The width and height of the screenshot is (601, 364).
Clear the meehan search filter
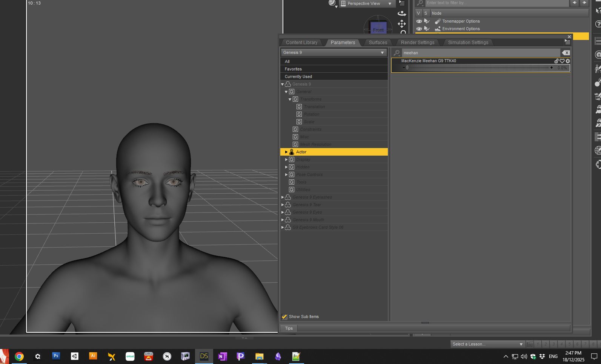tap(566, 53)
